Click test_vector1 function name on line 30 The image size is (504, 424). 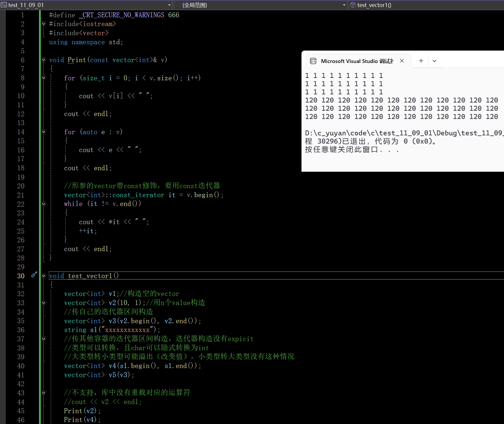pyautogui.click(x=90, y=276)
